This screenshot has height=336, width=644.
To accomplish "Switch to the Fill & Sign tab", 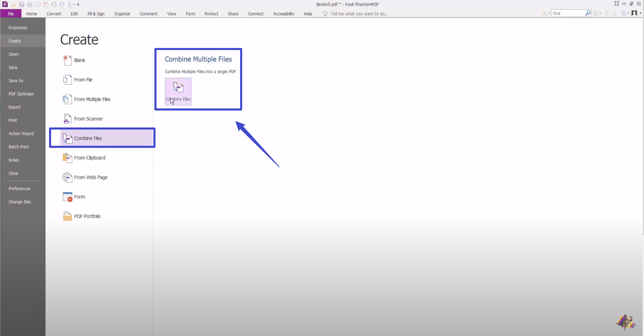I will [x=96, y=14].
